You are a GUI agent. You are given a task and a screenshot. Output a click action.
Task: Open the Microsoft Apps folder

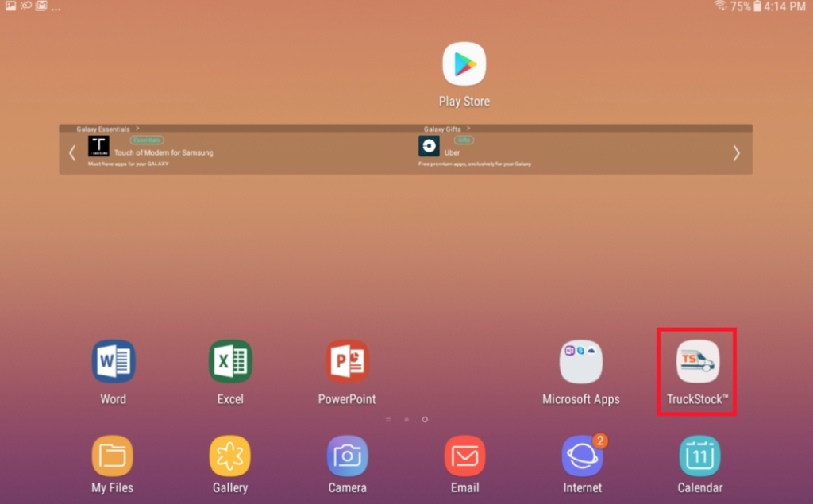click(582, 361)
